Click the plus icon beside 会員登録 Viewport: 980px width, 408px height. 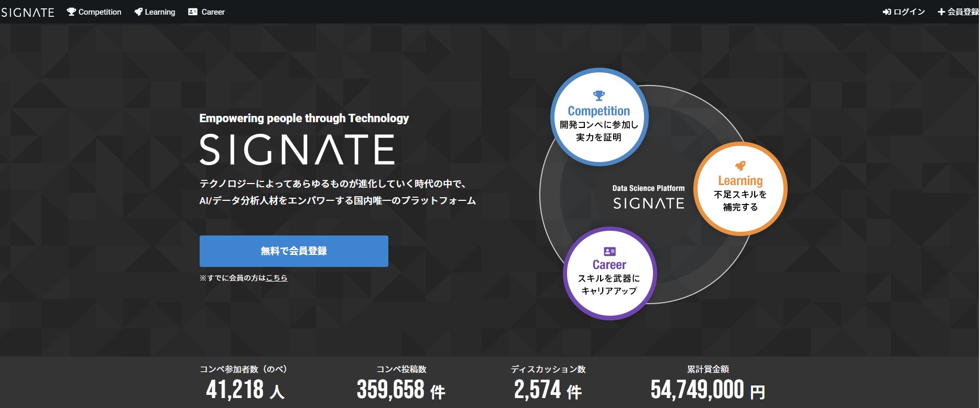coord(941,12)
